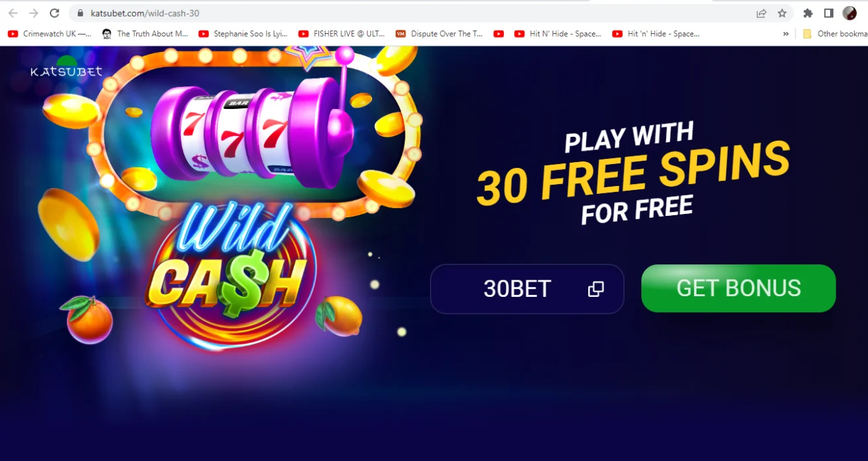Click the browser back arrow
868x461 pixels.
(13, 13)
